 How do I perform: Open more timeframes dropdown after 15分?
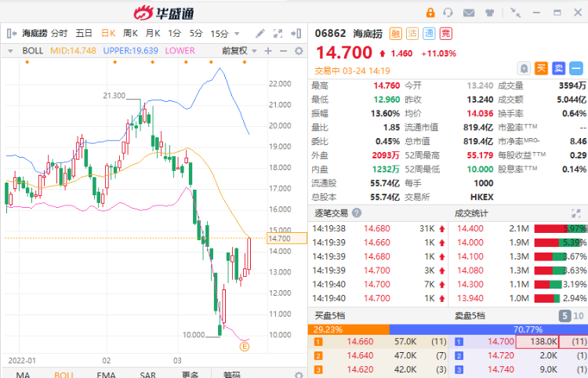coord(237,34)
